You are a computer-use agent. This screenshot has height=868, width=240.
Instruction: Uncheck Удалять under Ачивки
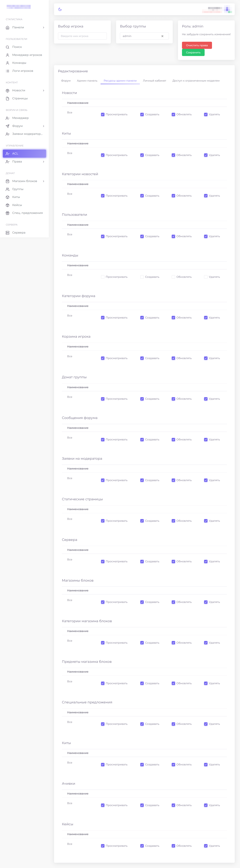(x=206, y=805)
